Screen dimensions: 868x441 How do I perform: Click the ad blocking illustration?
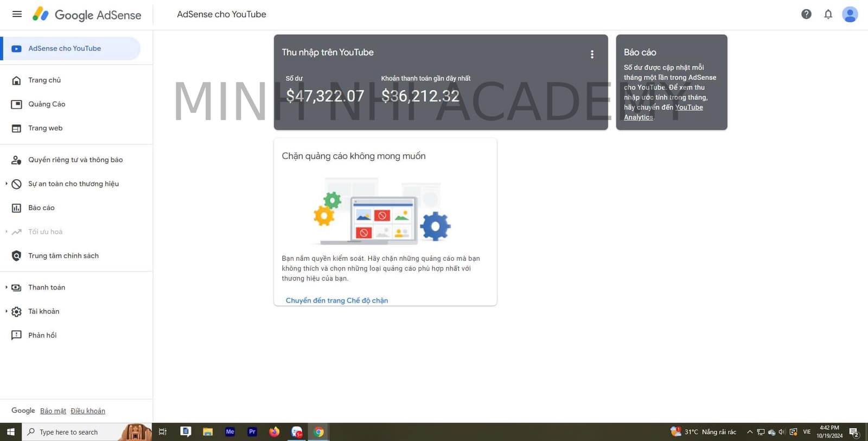(382, 211)
